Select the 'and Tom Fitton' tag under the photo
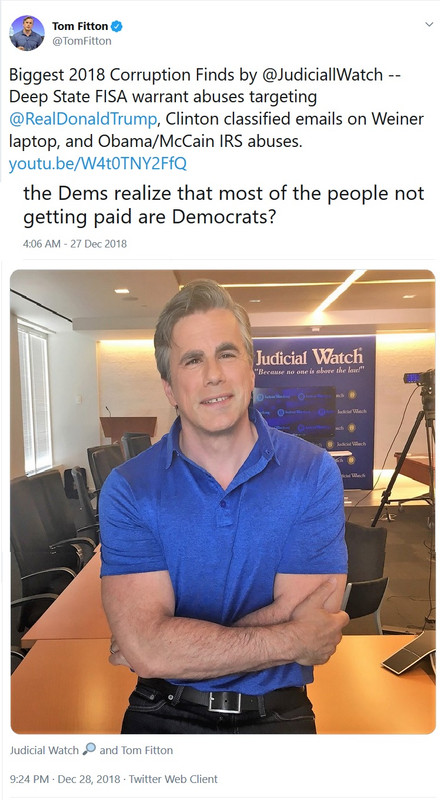Image resolution: width=440 pixels, height=800 pixels. [x=136, y=750]
